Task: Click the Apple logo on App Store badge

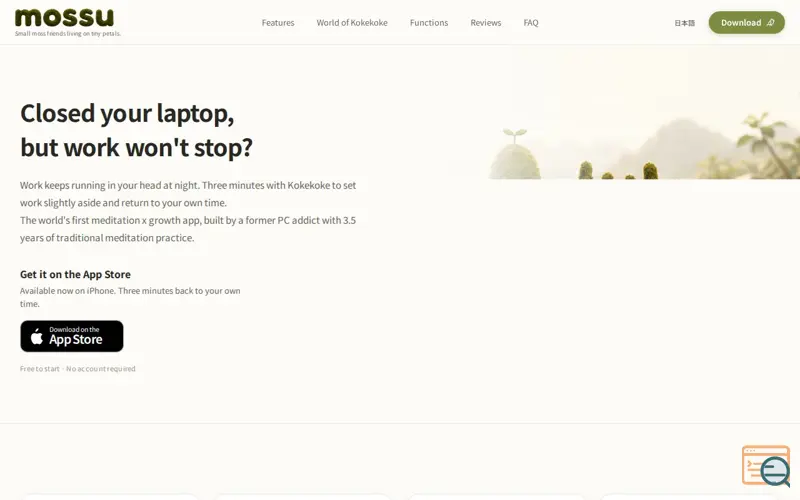Action: (x=37, y=336)
